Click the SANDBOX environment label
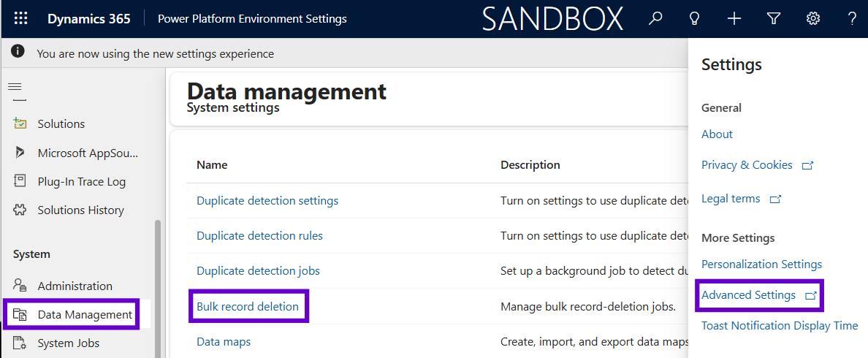Viewport: 868px width, 358px height. (x=552, y=20)
